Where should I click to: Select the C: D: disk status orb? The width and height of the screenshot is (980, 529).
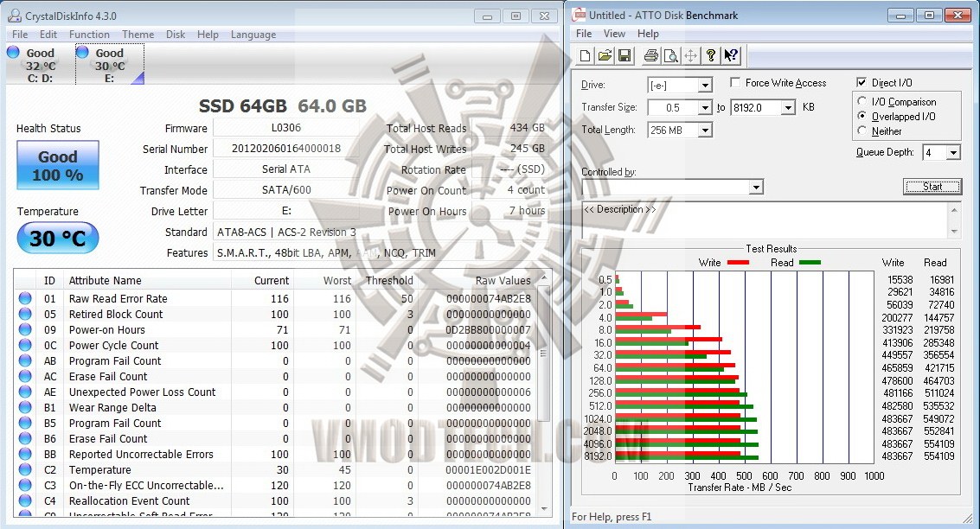pos(13,53)
